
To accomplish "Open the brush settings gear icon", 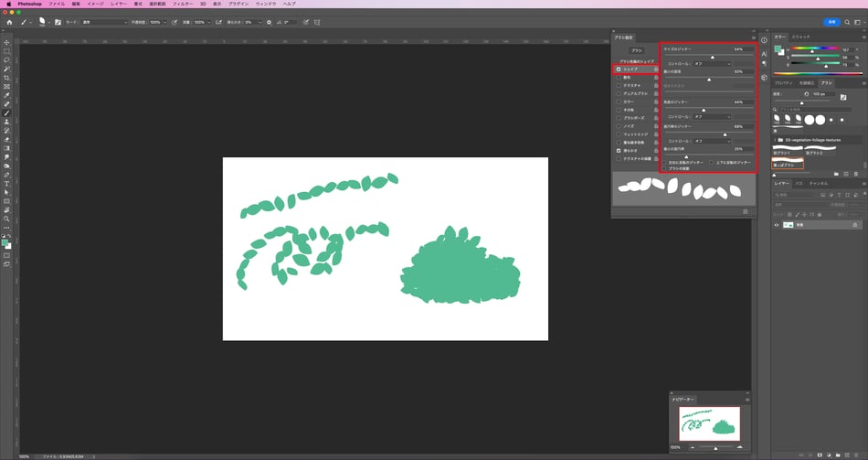I will point(269,22).
